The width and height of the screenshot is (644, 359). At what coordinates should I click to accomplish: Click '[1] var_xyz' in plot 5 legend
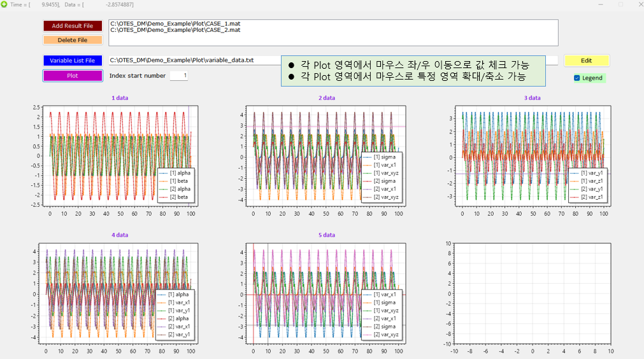click(386, 311)
